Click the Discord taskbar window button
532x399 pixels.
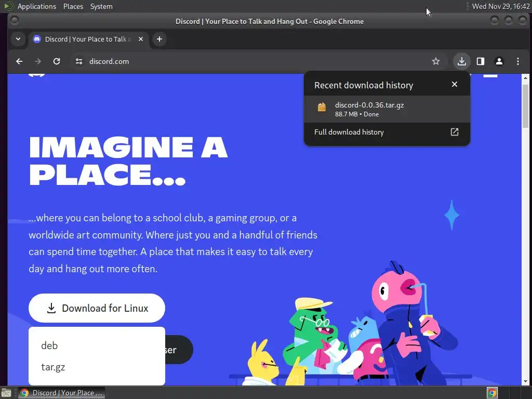click(61, 393)
